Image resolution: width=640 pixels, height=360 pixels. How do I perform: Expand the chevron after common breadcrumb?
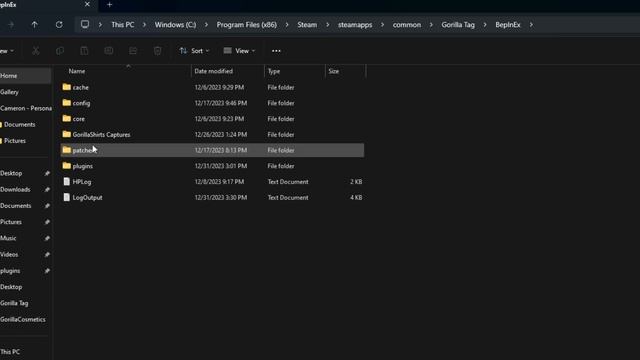pos(431,25)
